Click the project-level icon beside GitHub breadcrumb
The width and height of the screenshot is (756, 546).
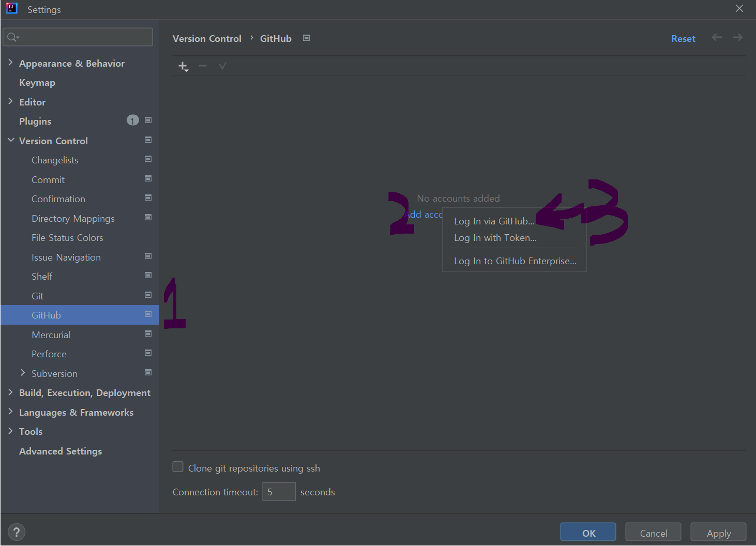306,38
